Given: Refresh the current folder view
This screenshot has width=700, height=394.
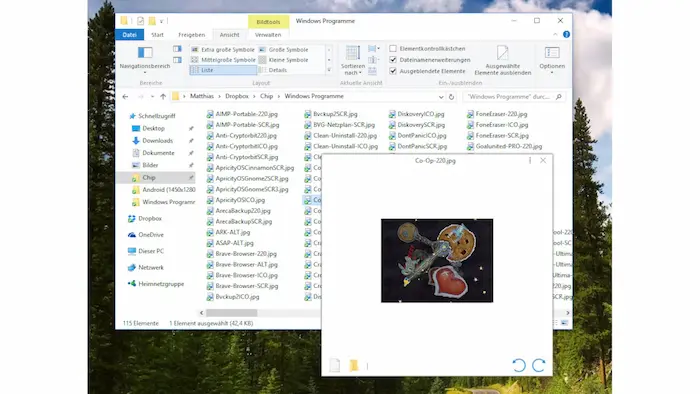Looking at the screenshot, I should click(451, 97).
